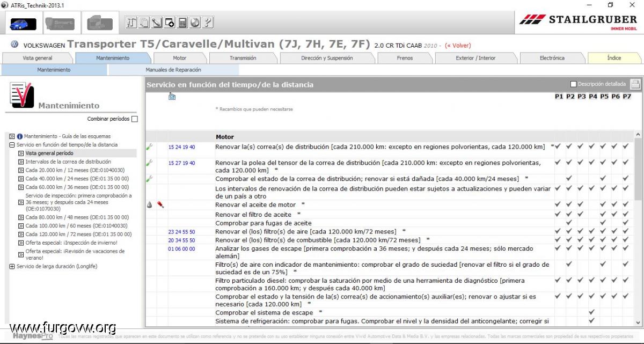Open the question mark help icon
Viewport: 644px width, 344px height.
(x=208, y=23)
